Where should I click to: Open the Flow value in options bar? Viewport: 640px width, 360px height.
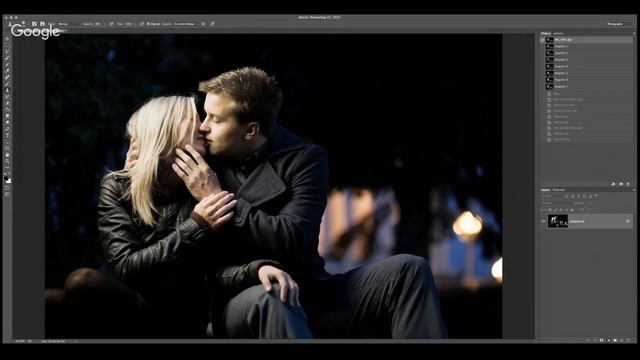tap(129, 24)
